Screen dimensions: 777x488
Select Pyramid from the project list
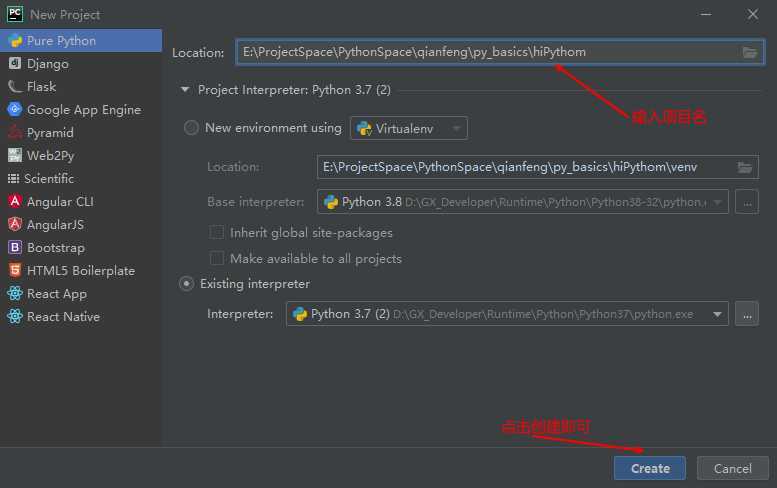[x=81, y=132]
